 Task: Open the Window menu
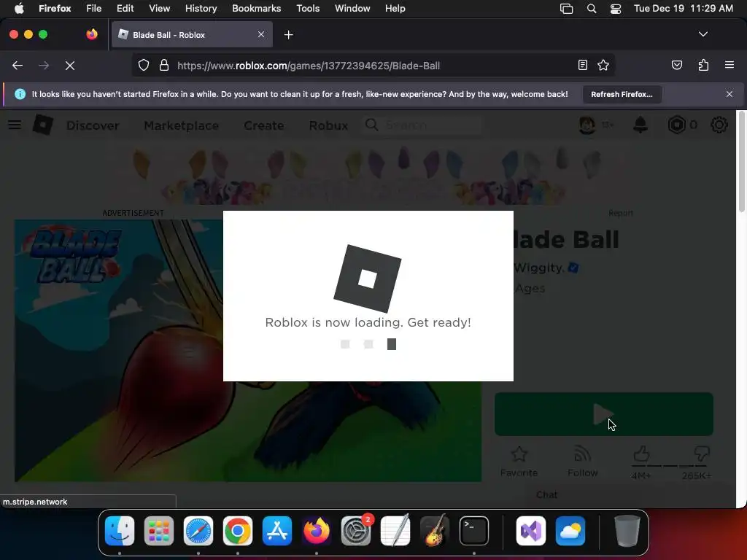tap(352, 8)
